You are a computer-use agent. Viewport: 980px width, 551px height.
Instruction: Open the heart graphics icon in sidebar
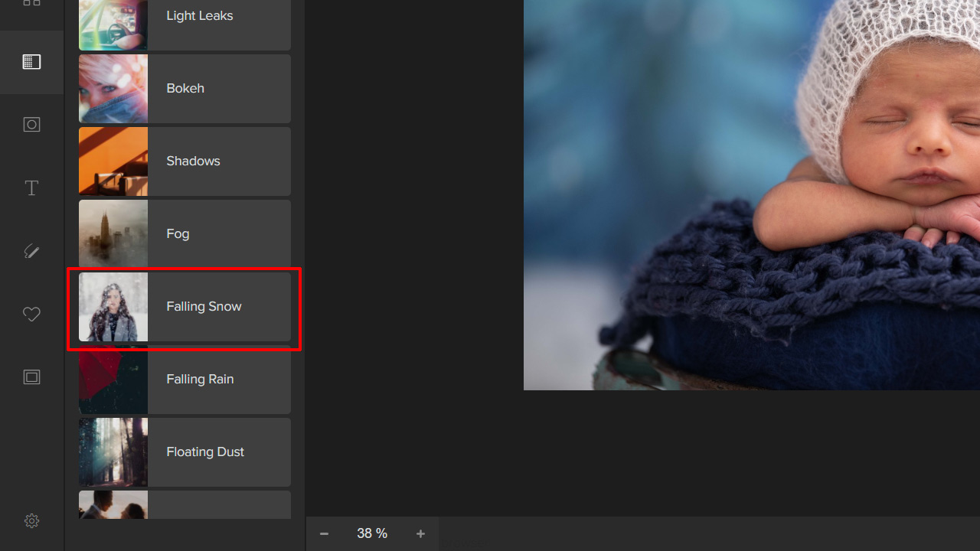tap(31, 314)
